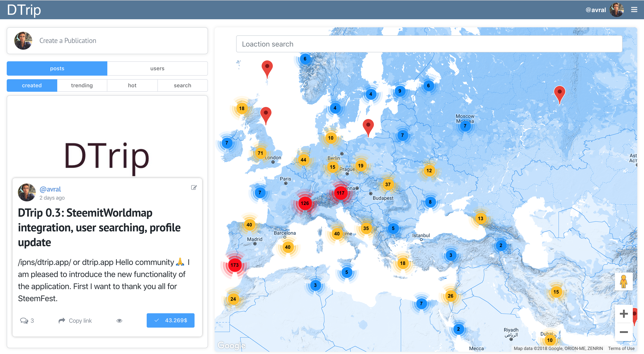Click the red 117 cluster near Vienna
This screenshot has width=644, height=354.
click(x=341, y=193)
